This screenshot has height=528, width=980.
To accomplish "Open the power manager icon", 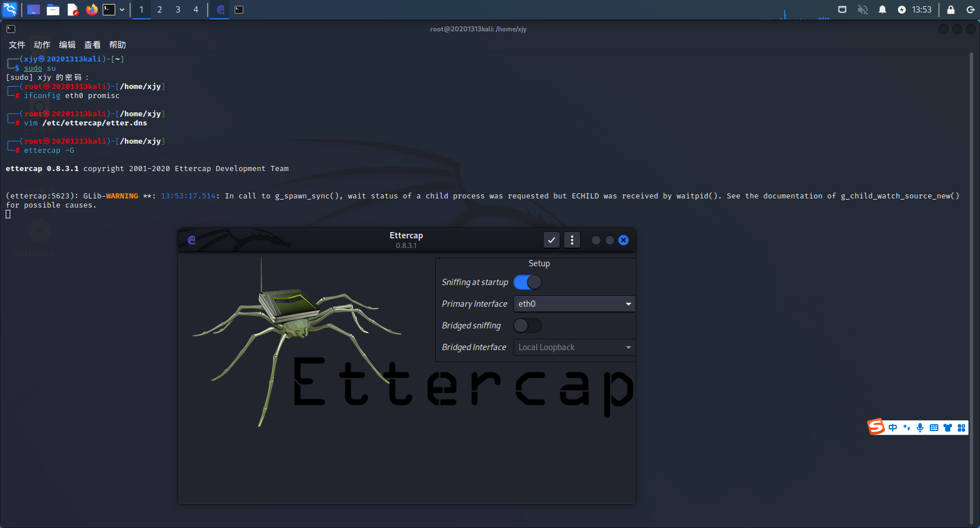I will tap(902, 10).
